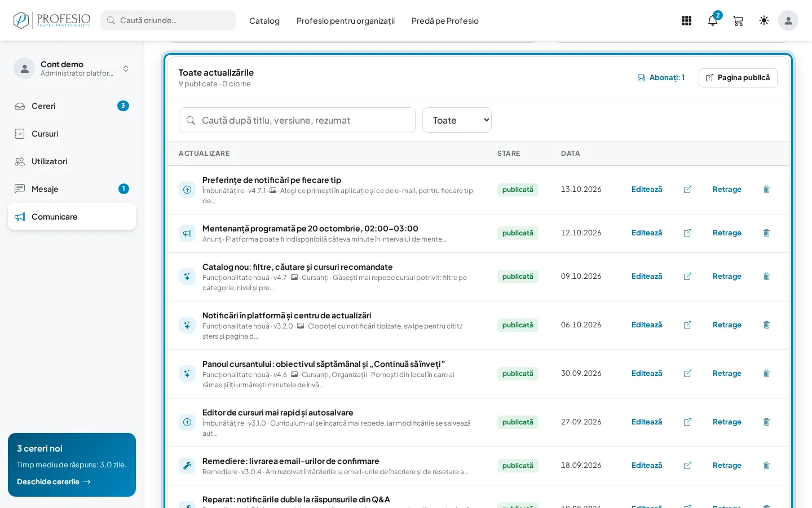
Task: Delete 'Remediere: livrarea email-urilor' trash icon
Action: (766, 466)
